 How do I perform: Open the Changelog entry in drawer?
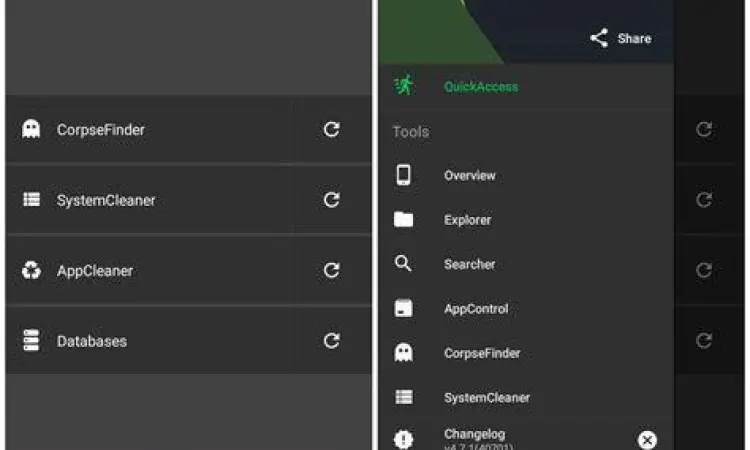pos(475,436)
